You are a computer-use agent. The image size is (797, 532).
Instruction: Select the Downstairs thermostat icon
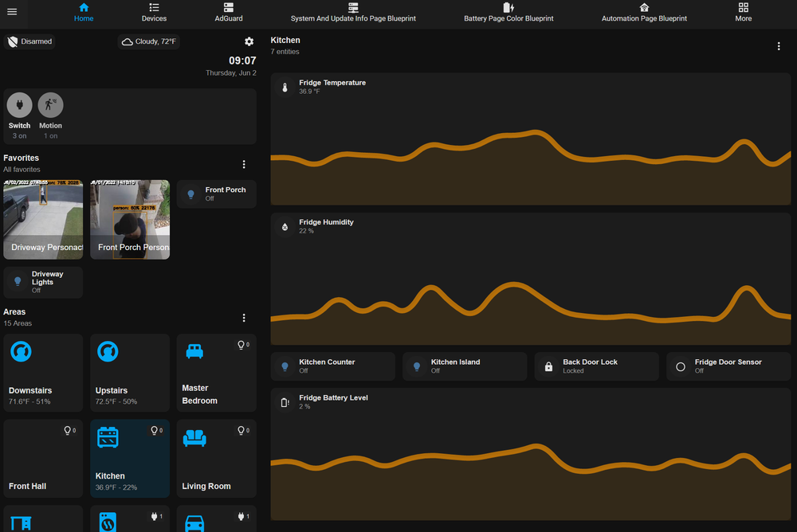(x=21, y=351)
